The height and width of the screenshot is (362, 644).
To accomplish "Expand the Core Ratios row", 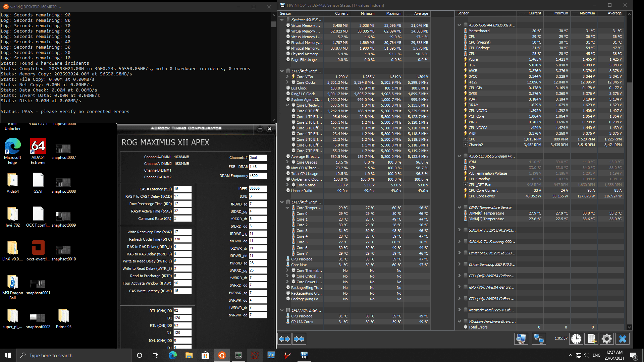I will pos(287,185).
